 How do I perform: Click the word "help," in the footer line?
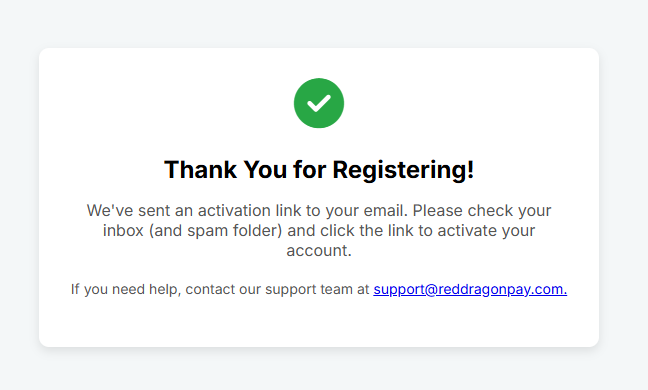[x=165, y=289]
